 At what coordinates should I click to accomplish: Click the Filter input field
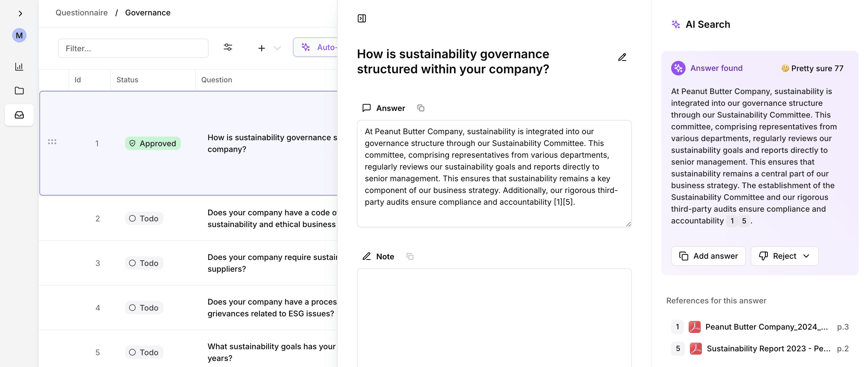(133, 48)
